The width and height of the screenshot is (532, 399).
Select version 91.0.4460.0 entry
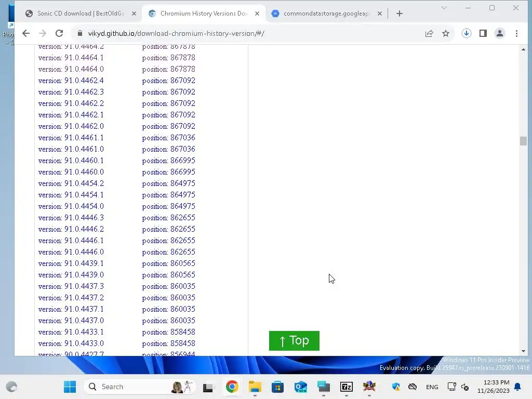coord(71,172)
